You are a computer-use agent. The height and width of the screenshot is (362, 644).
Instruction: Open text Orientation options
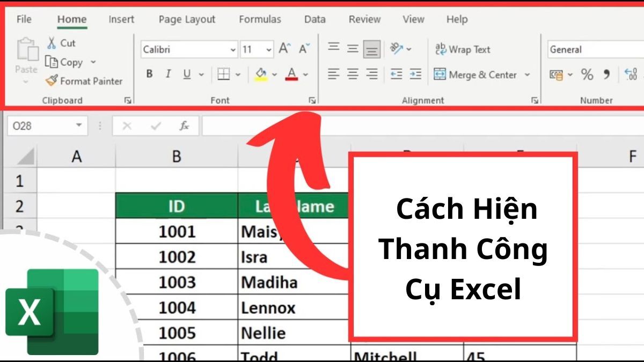click(x=397, y=49)
